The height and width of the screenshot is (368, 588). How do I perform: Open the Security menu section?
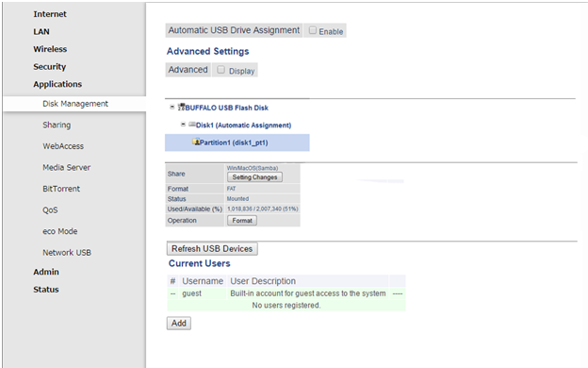tap(50, 67)
